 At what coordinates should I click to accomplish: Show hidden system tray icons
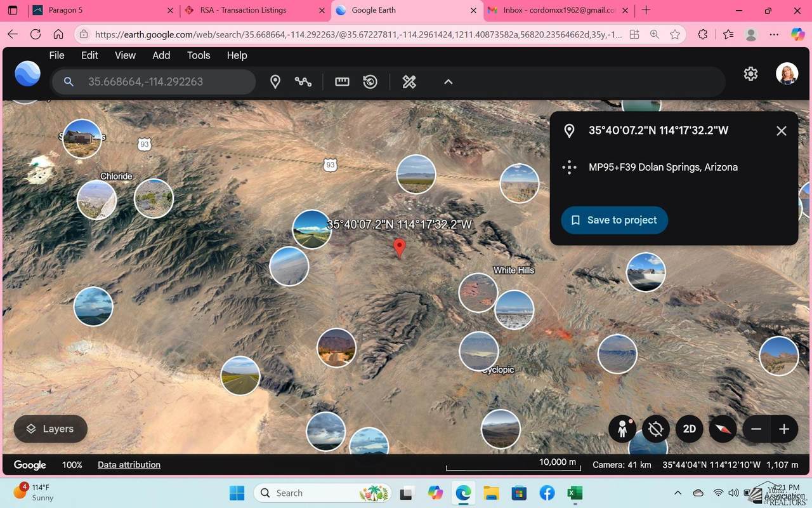coord(678,493)
